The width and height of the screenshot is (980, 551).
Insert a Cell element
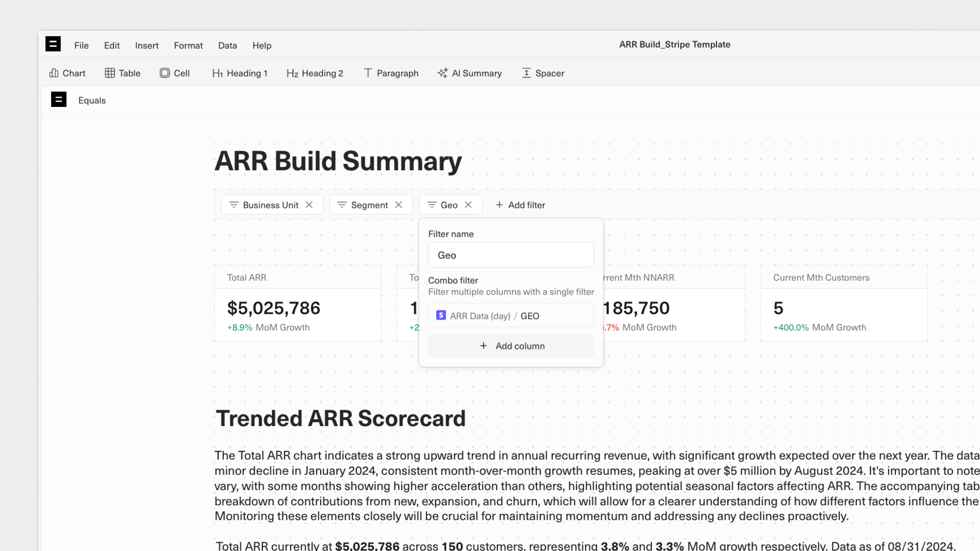pyautogui.click(x=175, y=73)
